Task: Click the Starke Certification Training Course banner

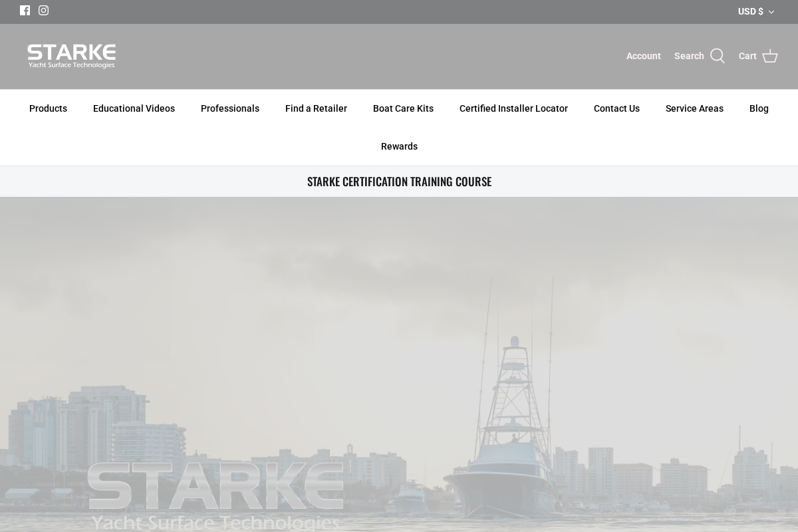Action: point(399,181)
